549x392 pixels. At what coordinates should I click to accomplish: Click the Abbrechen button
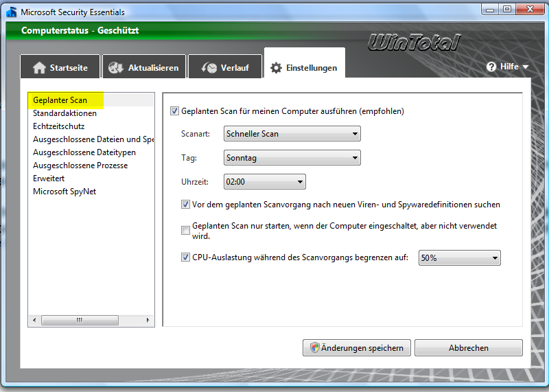469,347
